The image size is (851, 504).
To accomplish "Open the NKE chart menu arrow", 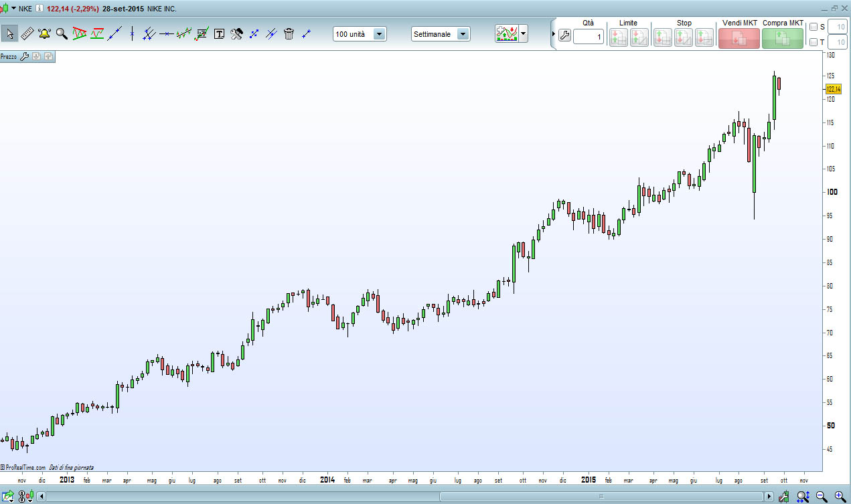I will pos(13,9).
